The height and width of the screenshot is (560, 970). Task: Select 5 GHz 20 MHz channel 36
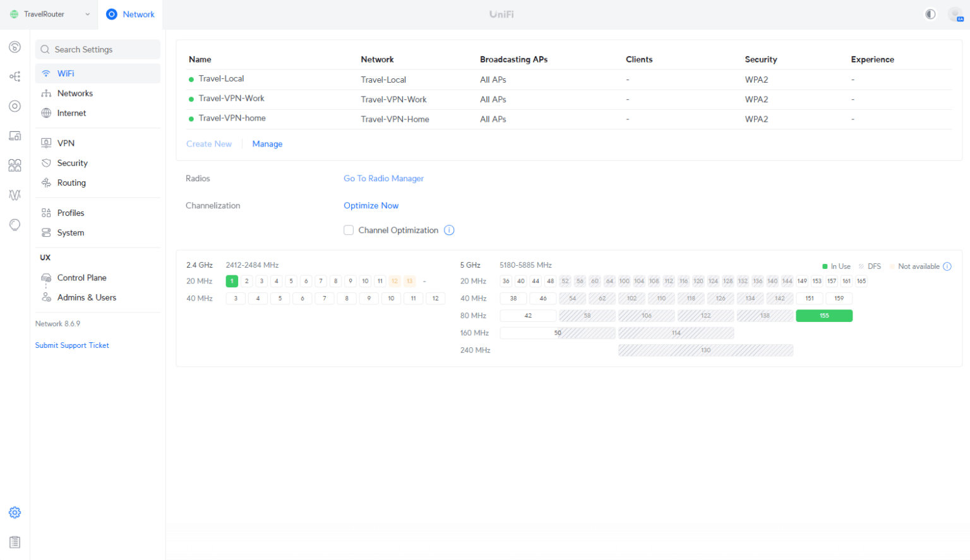tap(506, 281)
